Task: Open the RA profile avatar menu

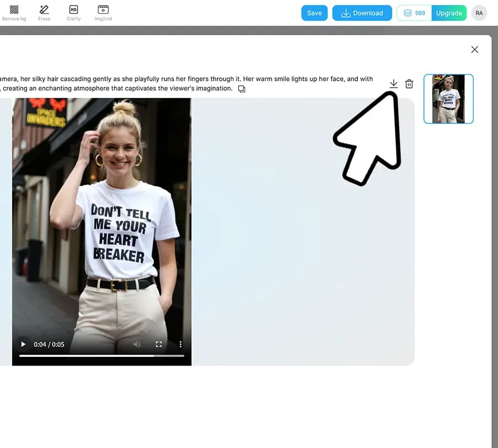Action: coord(479,13)
